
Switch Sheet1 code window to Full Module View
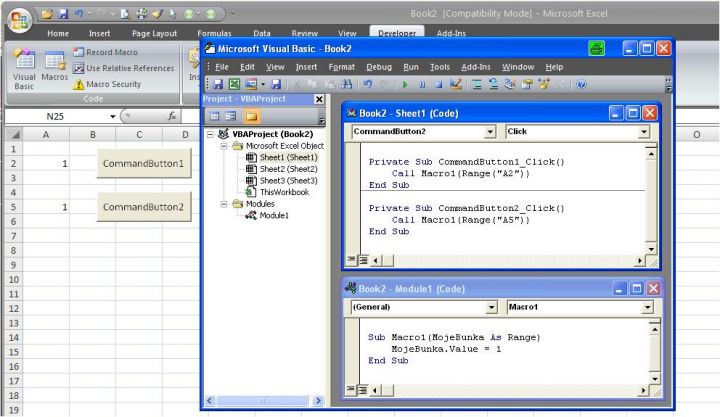coord(363,260)
